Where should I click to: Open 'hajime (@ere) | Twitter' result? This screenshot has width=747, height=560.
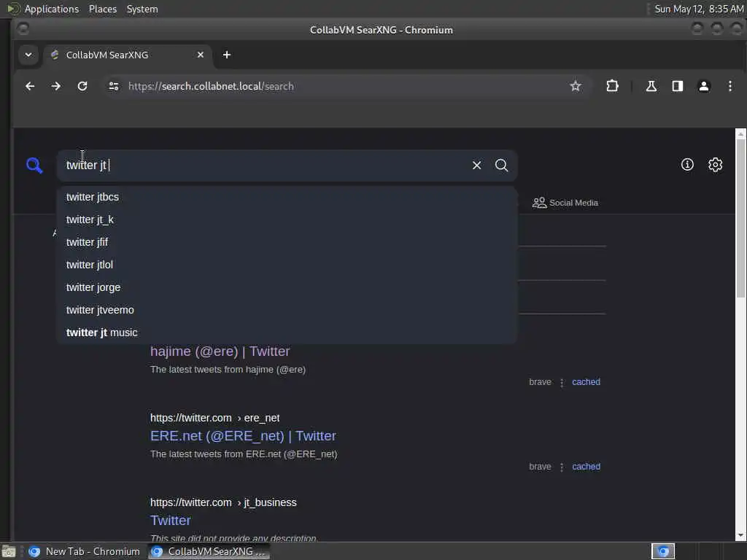coord(220,351)
